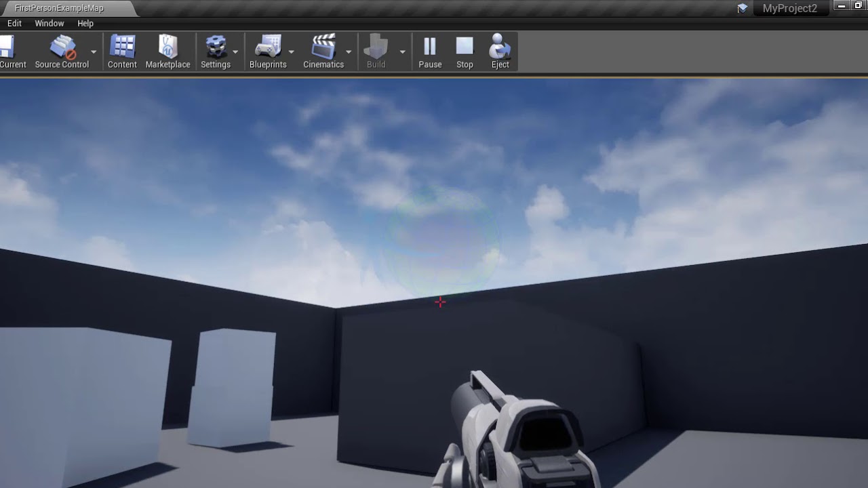
Task: Stop the play-in-editor session
Action: tap(465, 46)
